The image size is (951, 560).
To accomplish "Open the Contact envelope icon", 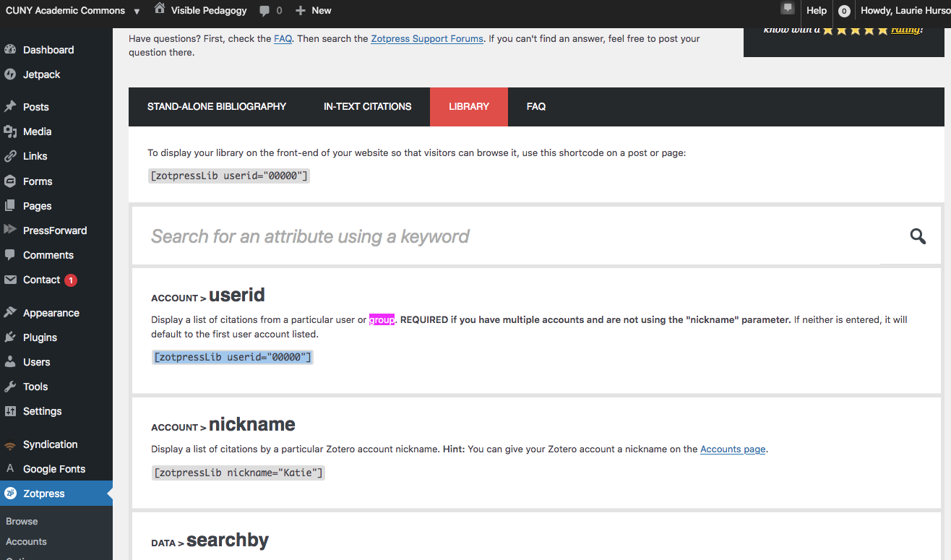I will pos(10,280).
